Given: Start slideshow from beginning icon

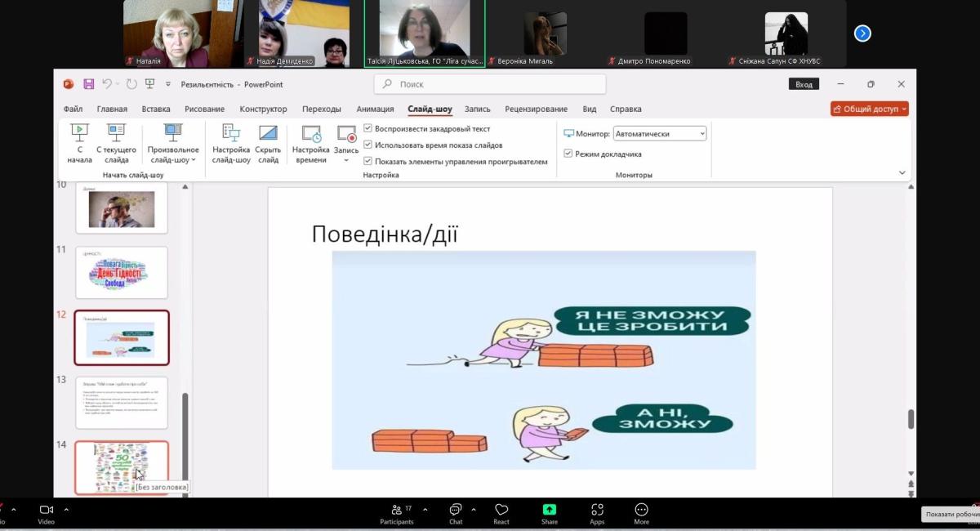Looking at the screenshot, I should click(79, 133).
